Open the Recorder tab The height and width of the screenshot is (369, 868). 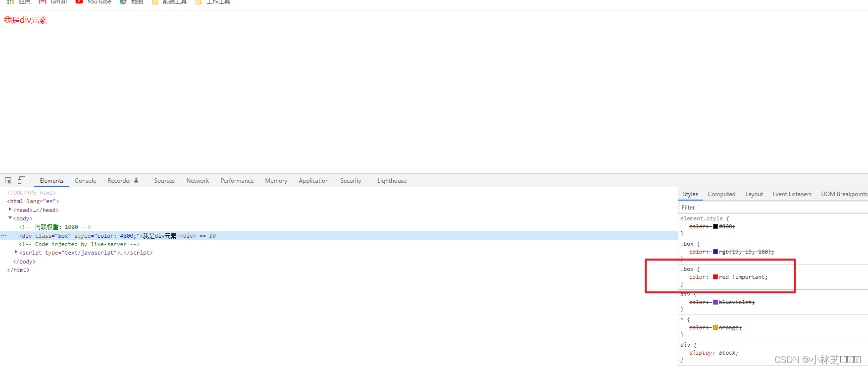click(x=119, y=181)
